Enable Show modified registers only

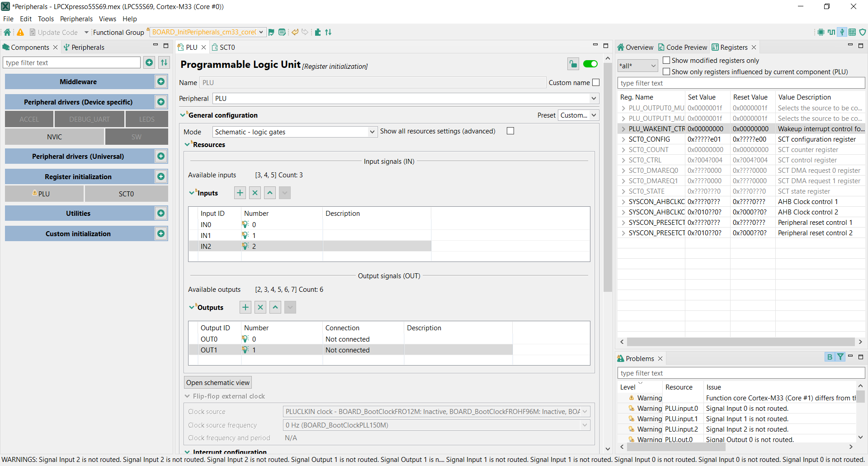(666, 60)
